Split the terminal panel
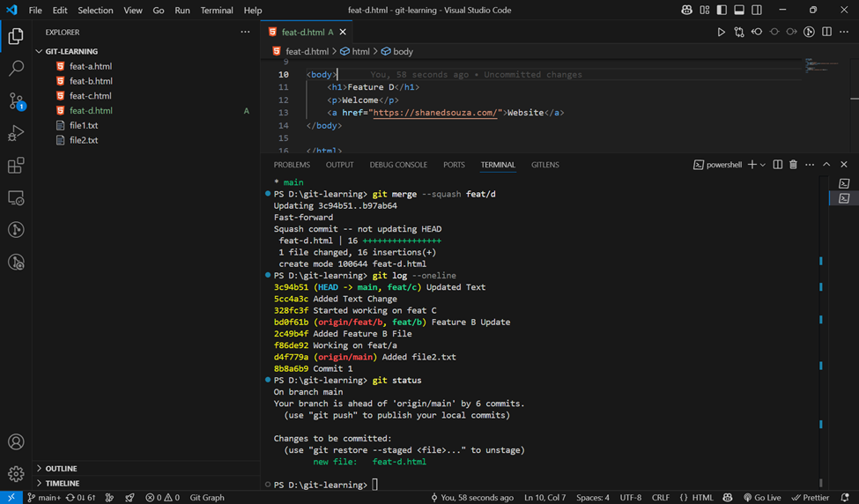The width and height of the screenshot is (859, 504). pyautogui.click(x=777, y=165)
